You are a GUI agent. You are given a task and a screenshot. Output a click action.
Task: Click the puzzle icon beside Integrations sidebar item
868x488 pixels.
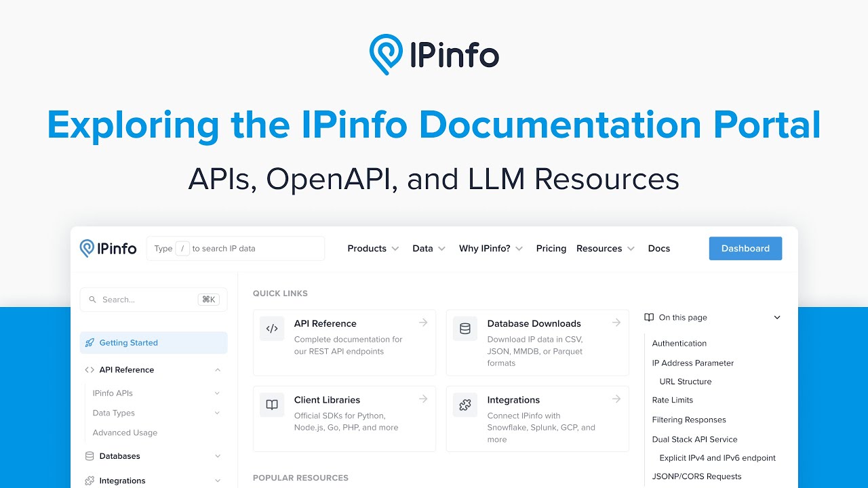90,481
